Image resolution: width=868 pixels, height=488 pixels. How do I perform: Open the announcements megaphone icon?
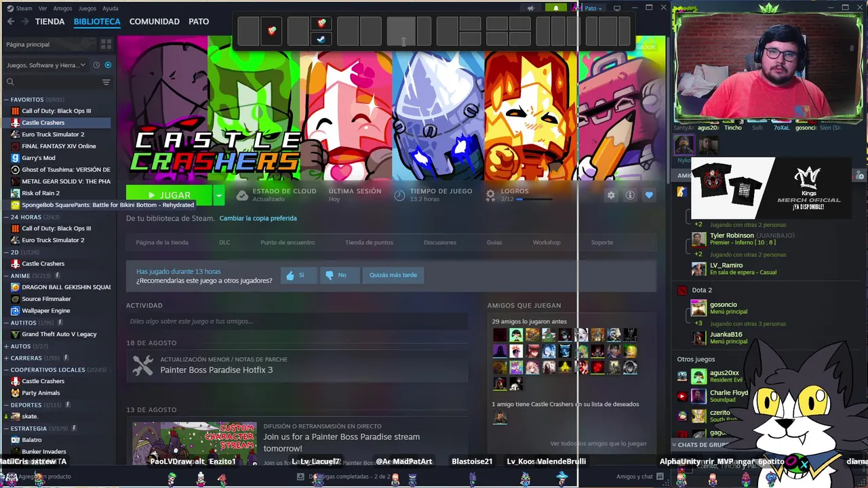click(531, 8)
